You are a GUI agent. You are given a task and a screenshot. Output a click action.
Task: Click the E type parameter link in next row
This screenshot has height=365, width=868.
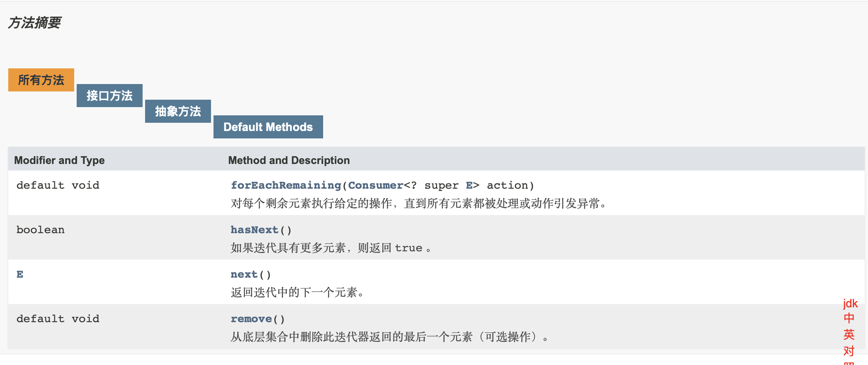19,274
